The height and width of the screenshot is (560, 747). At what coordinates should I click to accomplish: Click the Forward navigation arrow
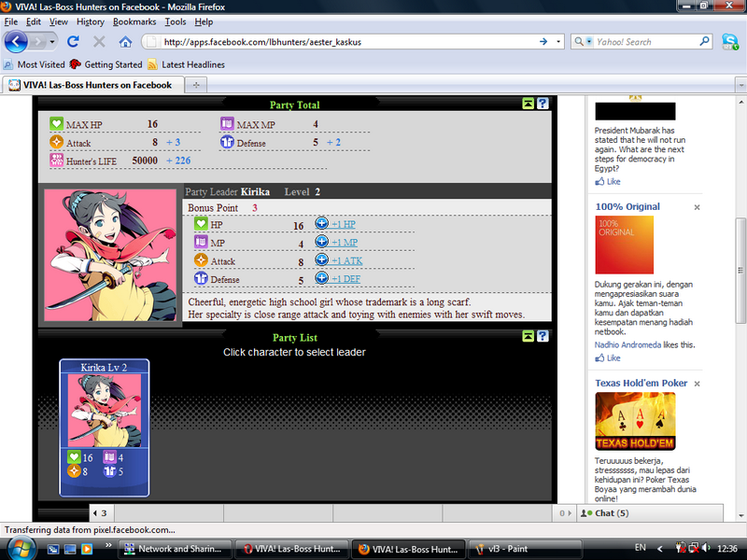click(x=37, y=42)
